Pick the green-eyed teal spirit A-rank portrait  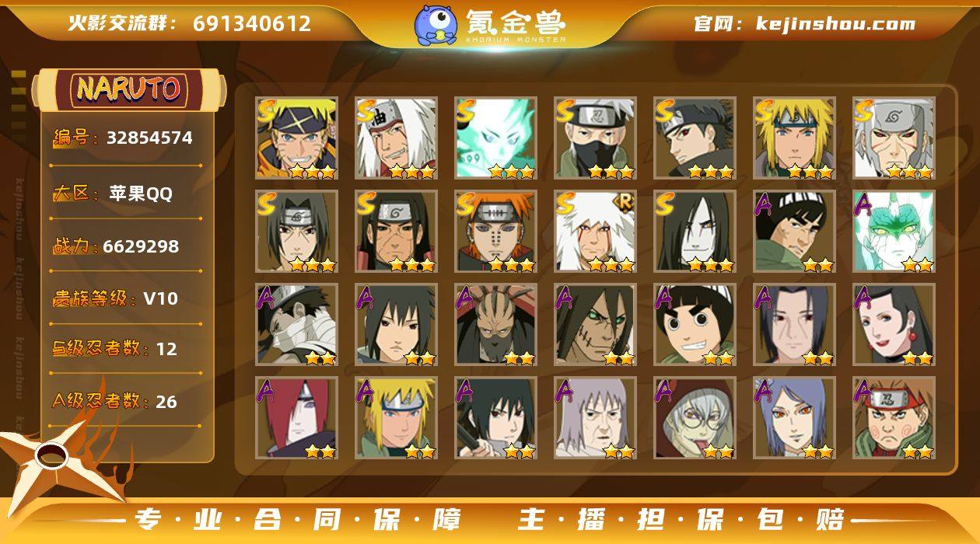(x=894, y=232)
